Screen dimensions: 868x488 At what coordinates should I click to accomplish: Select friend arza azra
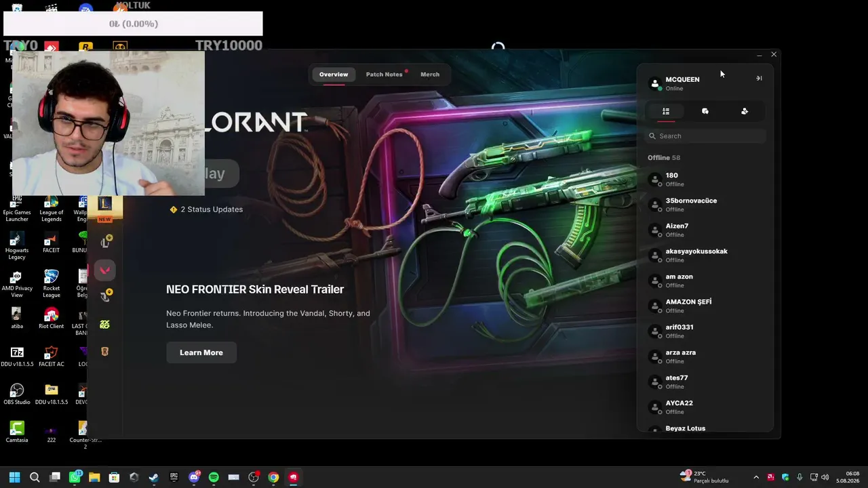tap(705, 357)
